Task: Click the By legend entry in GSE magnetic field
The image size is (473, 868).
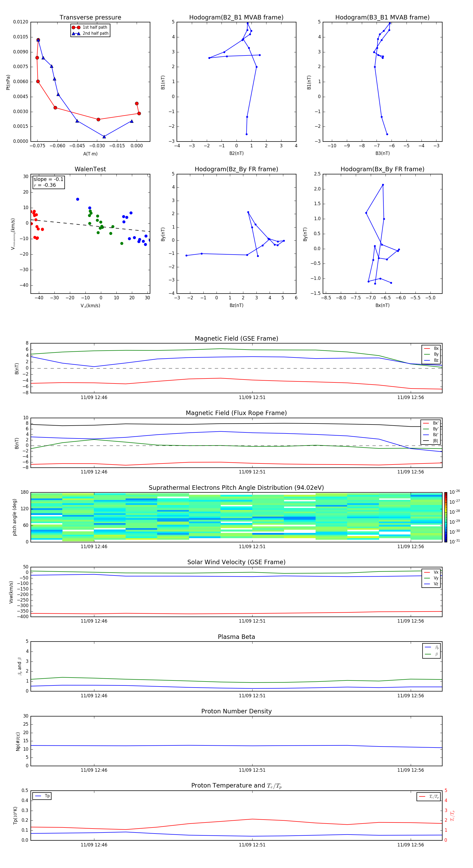Action: coord(431,355)
